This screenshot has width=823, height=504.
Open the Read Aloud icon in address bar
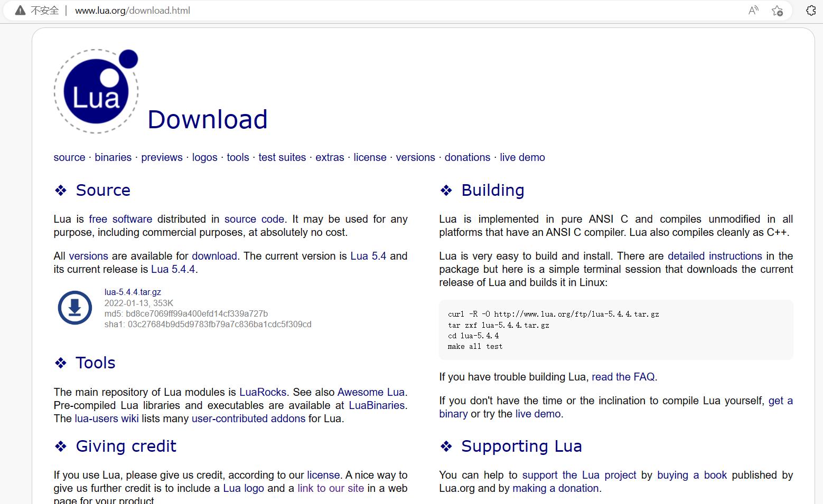[754, 11]
